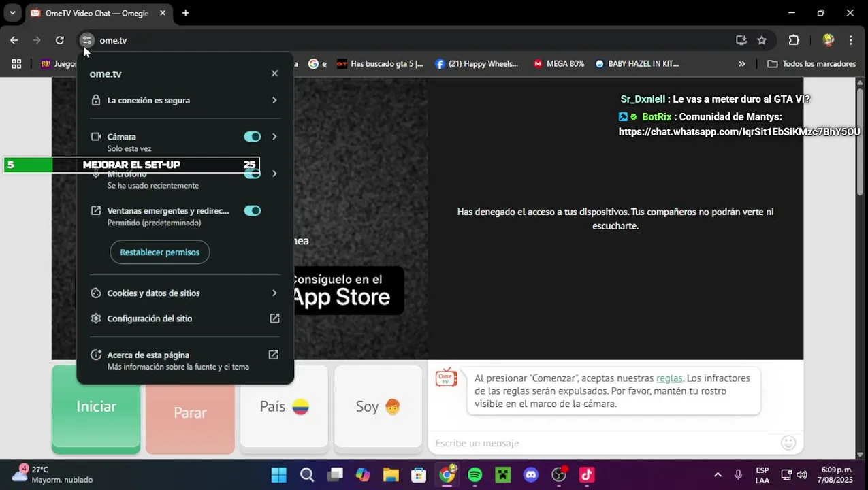The width and height of the screenshot is (868, 490).
Task: Click the ESP LAA language indicator
Action: click(762, 474)
